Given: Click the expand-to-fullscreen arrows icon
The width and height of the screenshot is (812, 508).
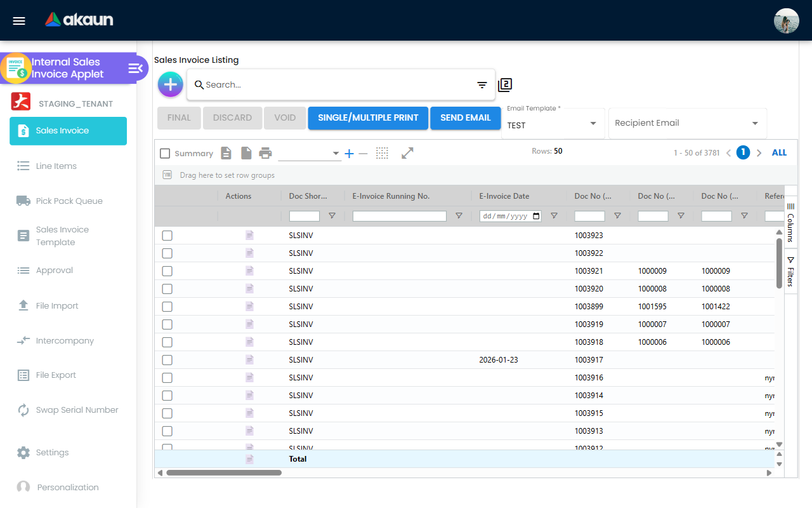Looking at the screenshot, I should pyautogui.click(x=407, y=153).
